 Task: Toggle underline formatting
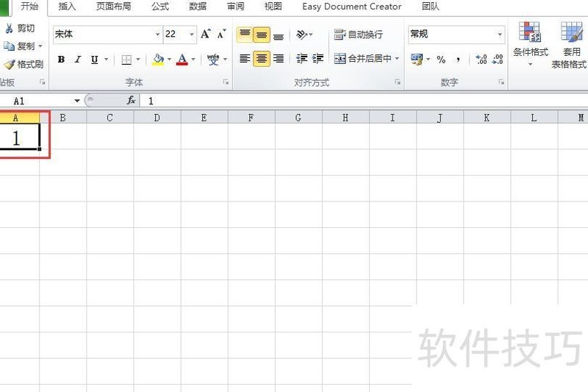[x=95, y=60]
